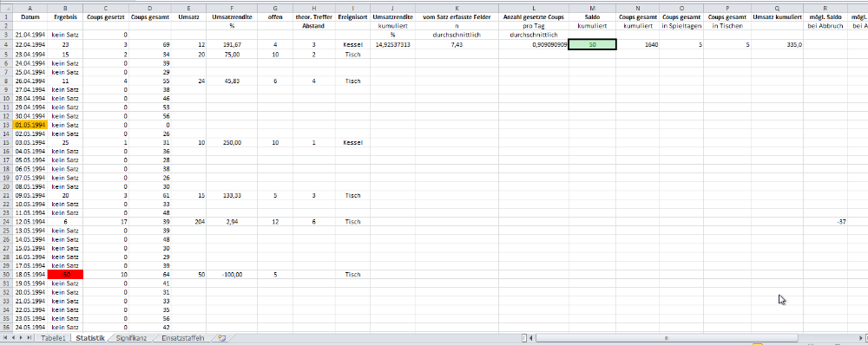Select the green Saldo cell showing 50
This screenshot has height=345, width=868.
[x=592, y=45]
